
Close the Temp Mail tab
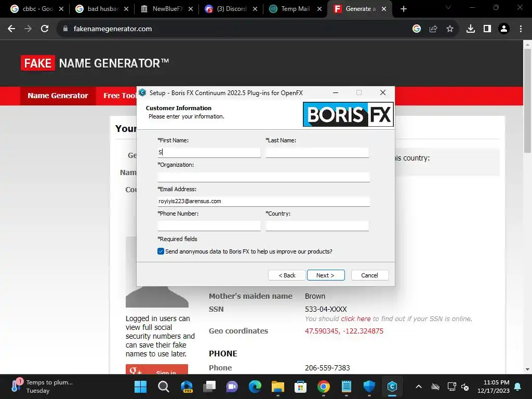coord(320,9)
